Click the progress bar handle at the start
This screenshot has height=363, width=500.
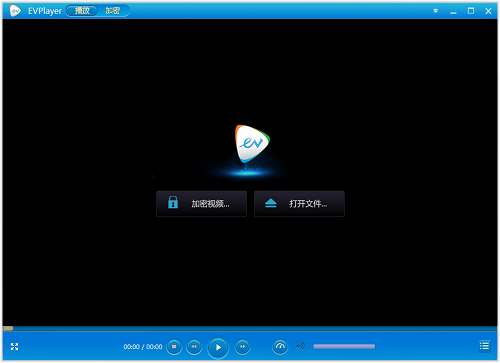tap(8, 328)
